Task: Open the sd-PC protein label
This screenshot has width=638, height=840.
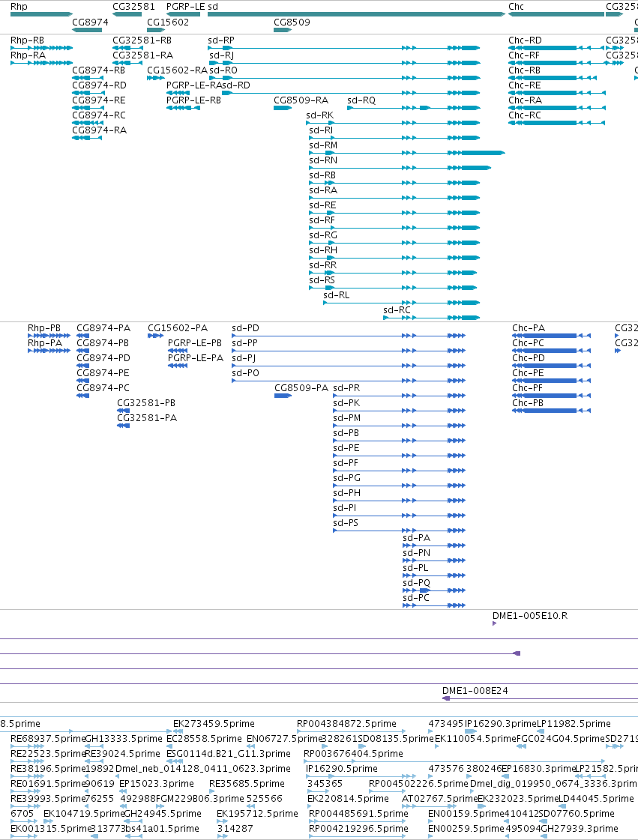Action: [x=415, y=598]
